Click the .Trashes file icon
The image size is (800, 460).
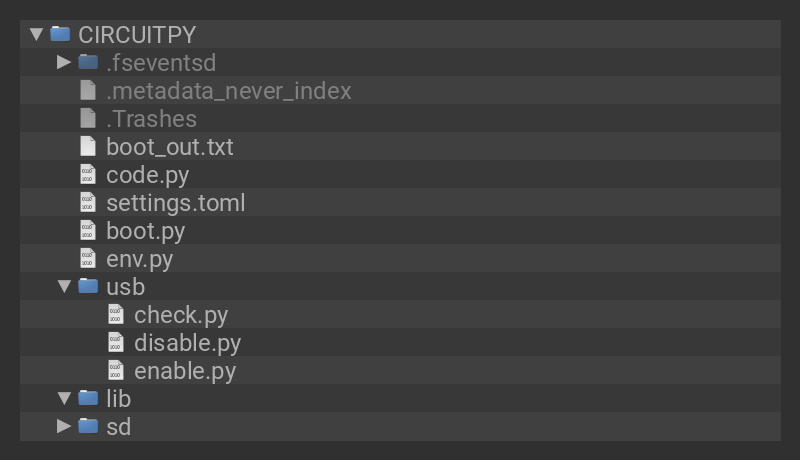click(88, 118)
